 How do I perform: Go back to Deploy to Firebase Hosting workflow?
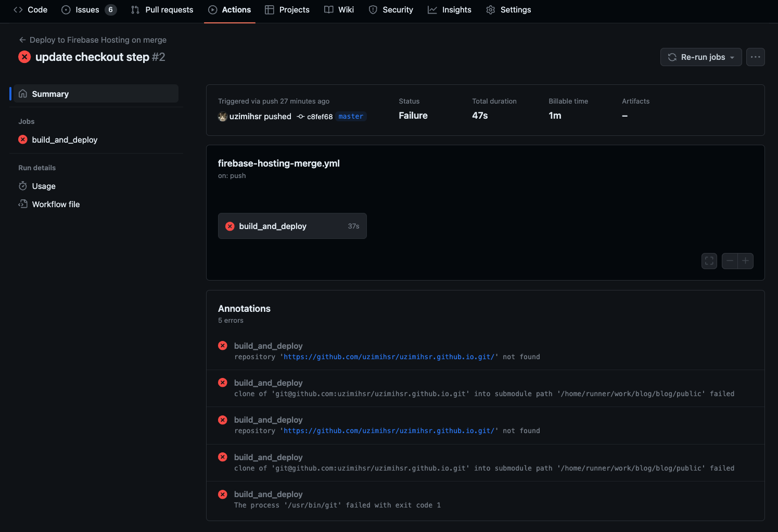click(98, 40)
